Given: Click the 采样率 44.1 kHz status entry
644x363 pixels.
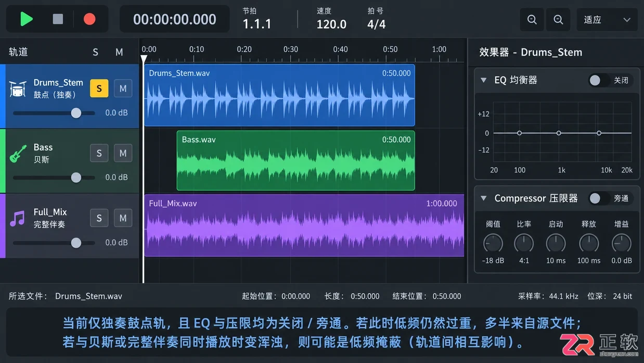Looking at the screenshot, I should 548,296.
